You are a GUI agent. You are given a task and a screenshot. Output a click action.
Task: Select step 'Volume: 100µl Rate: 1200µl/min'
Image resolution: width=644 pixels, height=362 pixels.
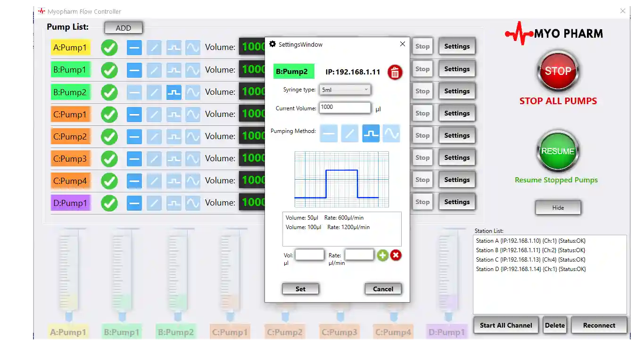[328, 227]
